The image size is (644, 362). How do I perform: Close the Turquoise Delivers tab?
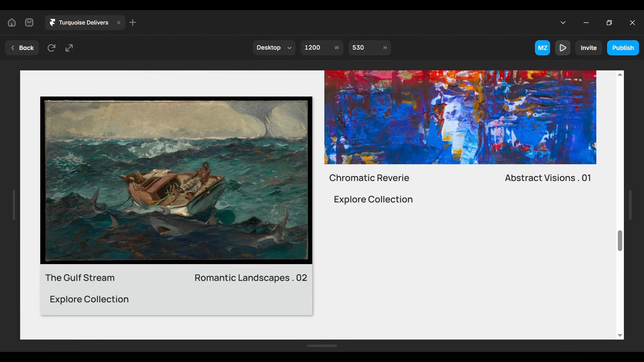[119, 23]
